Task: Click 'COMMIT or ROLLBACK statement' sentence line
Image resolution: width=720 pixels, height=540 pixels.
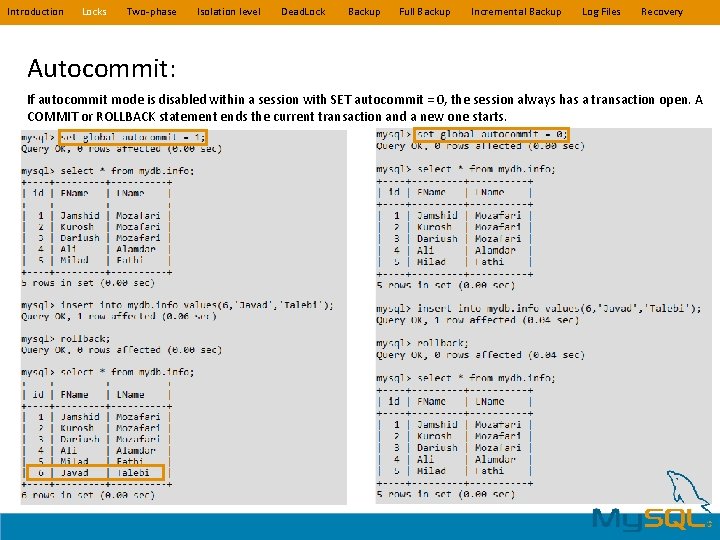Action: click(267, 116)
